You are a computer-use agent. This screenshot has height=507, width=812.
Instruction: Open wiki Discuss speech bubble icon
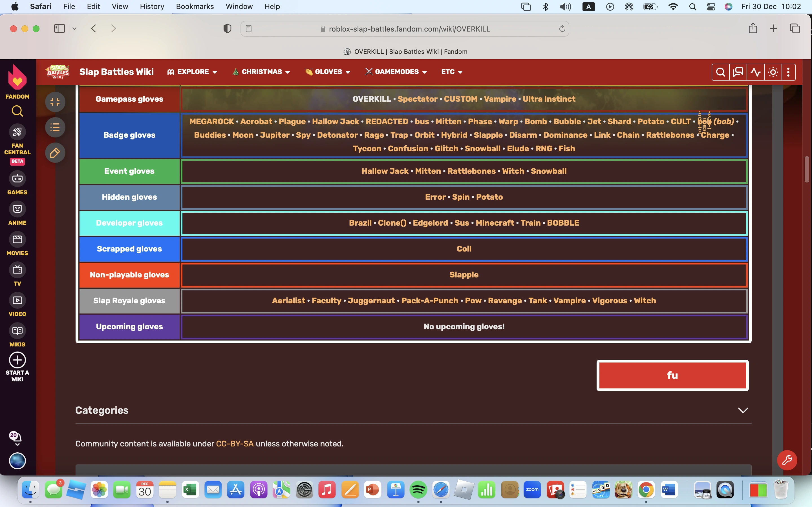coord(738,72)
